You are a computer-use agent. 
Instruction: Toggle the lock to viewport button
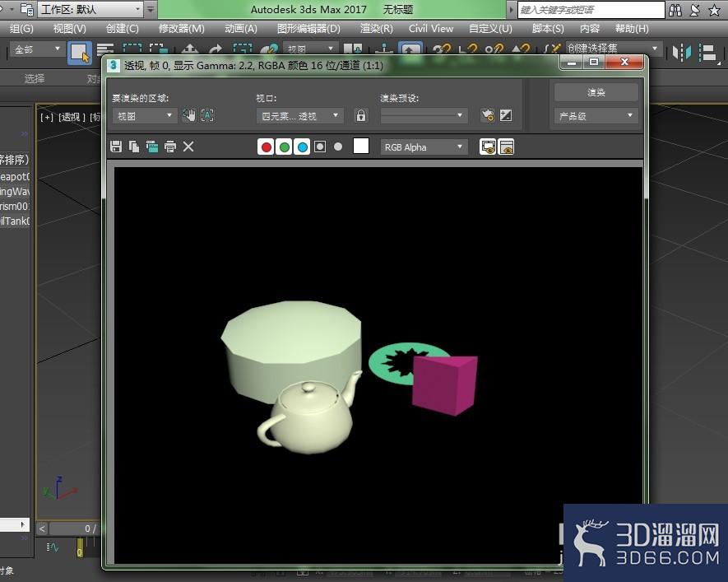click(361, 115)
